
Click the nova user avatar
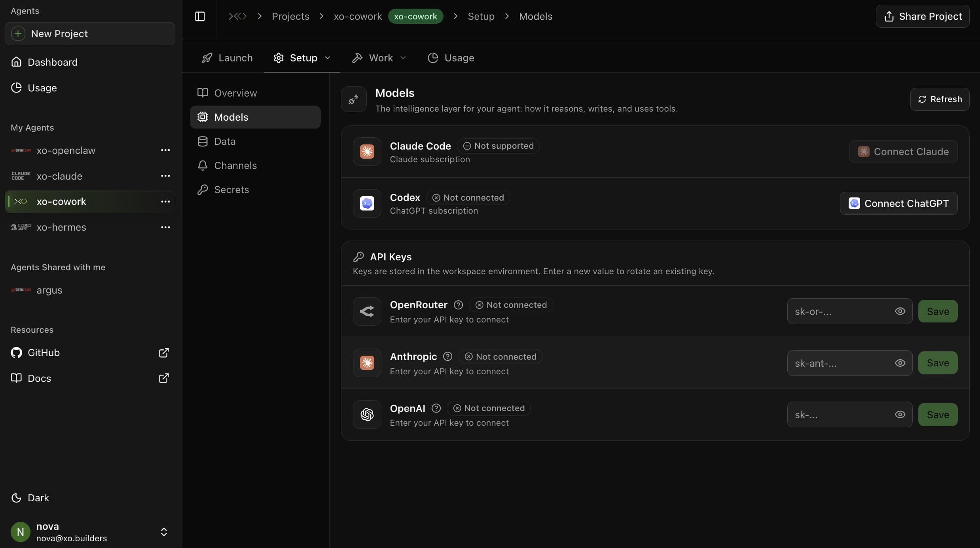pos(21,532)
